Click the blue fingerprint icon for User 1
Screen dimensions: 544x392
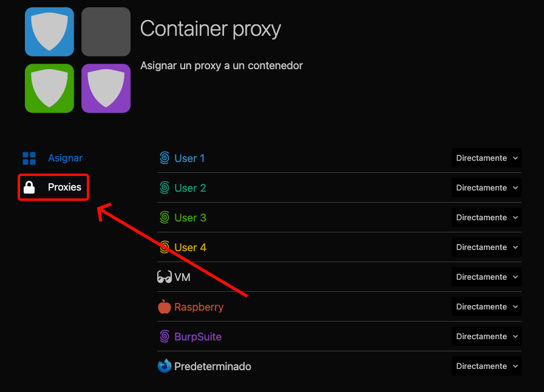tap(164, 158)
